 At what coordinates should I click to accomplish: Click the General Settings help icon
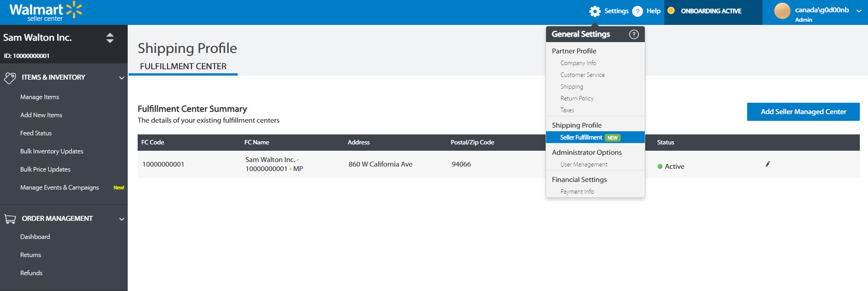pyautogui.click(x=634, y=34)
